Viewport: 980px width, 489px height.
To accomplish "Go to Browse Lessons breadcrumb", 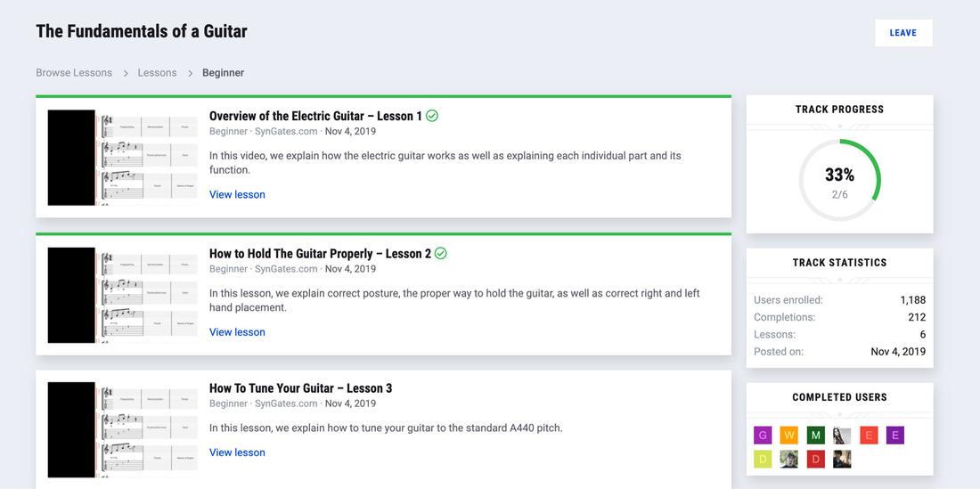I will click(x=74, y=73).
